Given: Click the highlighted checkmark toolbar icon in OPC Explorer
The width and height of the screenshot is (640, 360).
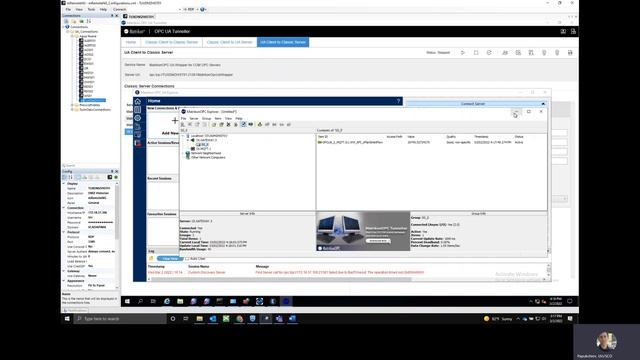Looking at the screenshot, I should pyautogui.click(x=243, y=124).
